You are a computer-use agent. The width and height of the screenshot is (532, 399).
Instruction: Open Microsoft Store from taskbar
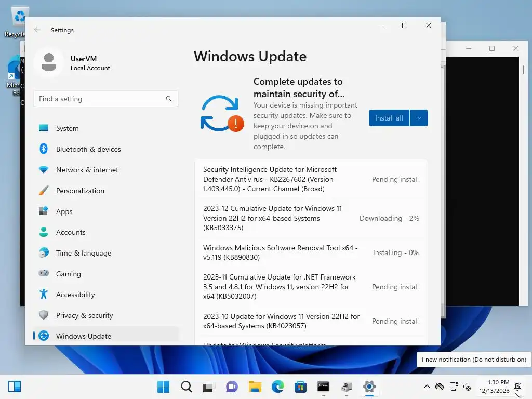coord(300,387)
